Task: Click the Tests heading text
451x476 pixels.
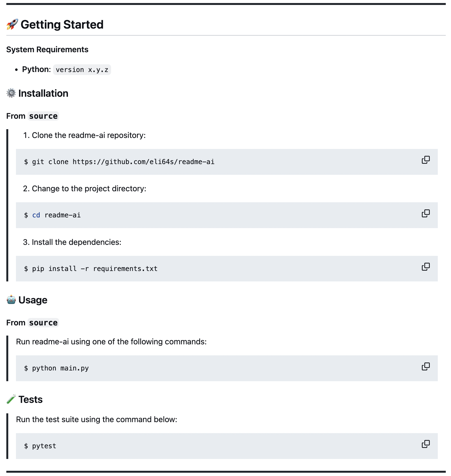Action: (31, 400)
